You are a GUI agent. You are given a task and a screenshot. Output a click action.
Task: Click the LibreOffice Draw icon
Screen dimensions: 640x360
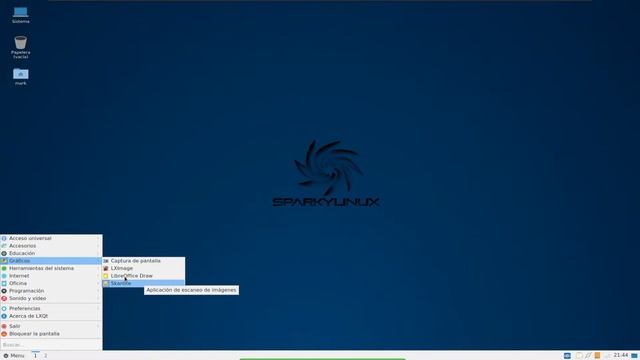click(x=106, y=276)
